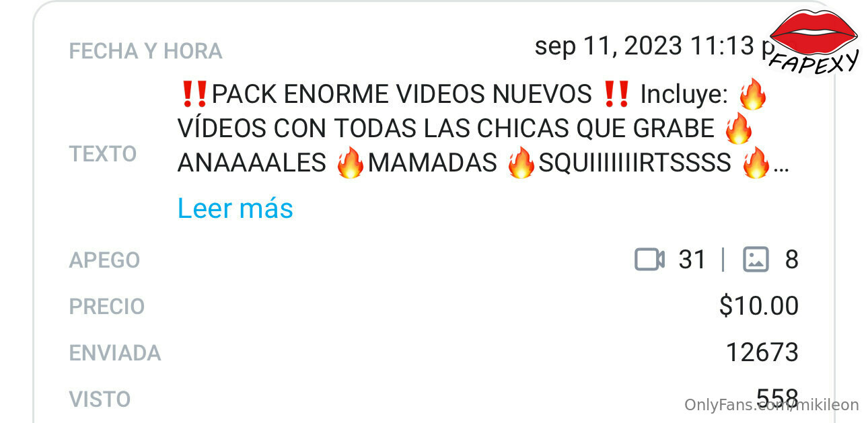Click the second red double exclamation emoji
Image resolution: width=868 pixels, height=423 pixels.
tap(616, 95)
